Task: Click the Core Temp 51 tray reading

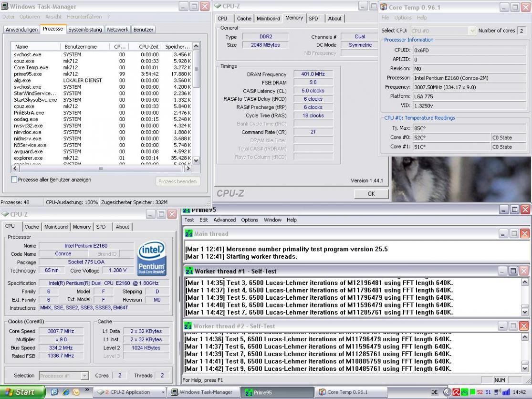Action: (488, 392)
